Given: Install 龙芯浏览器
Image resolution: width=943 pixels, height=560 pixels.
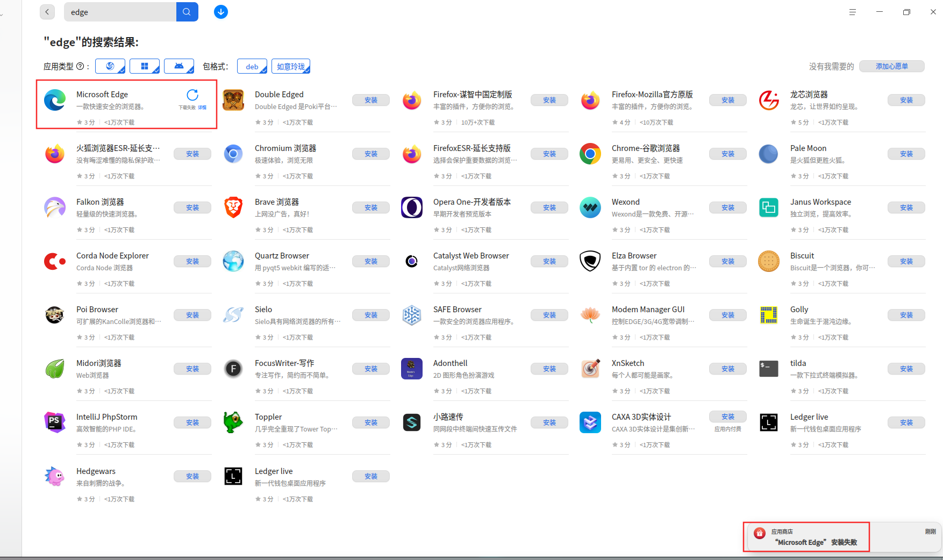Looking at the screenshot, I should (x=906, y=100).
